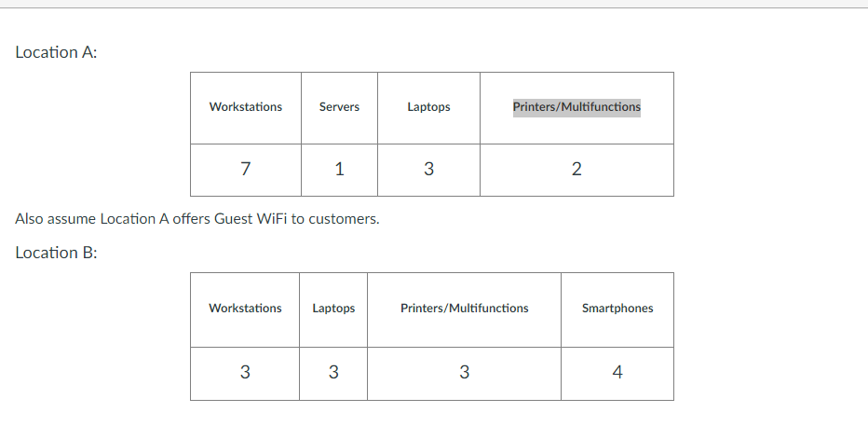The height and width of the screenshot is (426, 868).
Task: Click the cell containing the value 7
Action: coord(246,170)
